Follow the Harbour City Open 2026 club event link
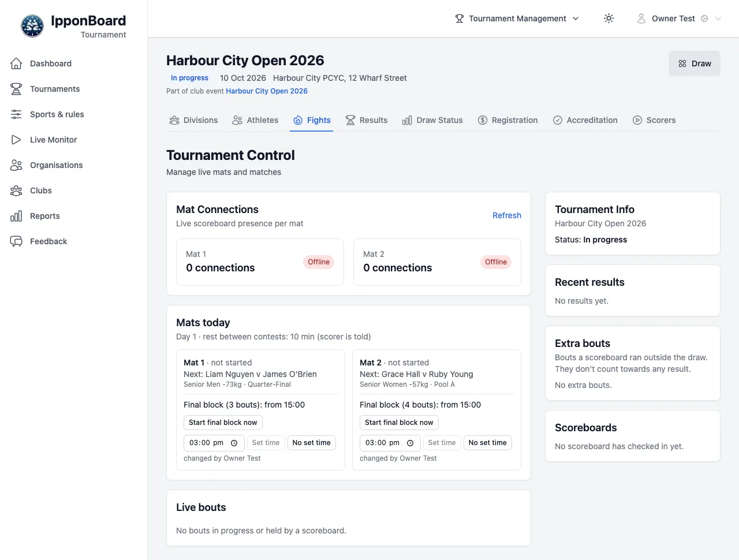The height and width of the screenshot is (560, 739). [x=267, y=91]
